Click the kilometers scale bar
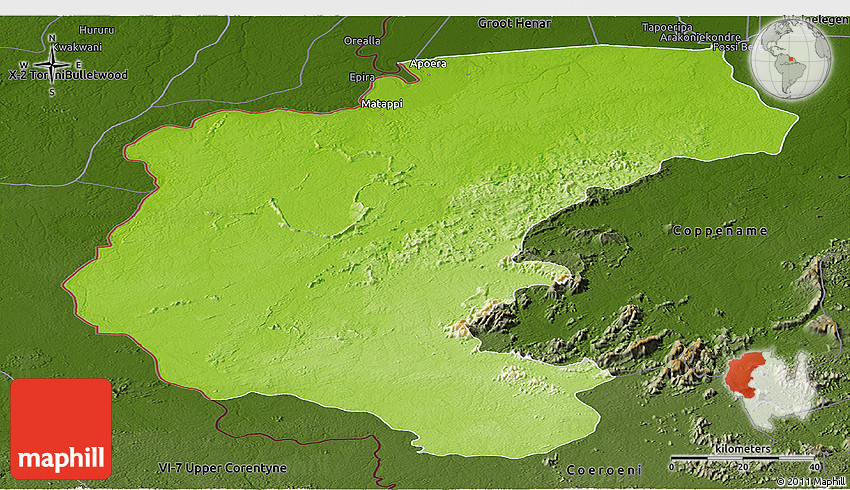 point(742,458)
